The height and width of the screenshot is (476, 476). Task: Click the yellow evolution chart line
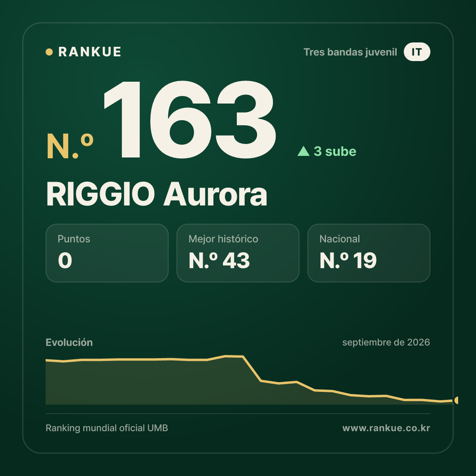[252, 369]
